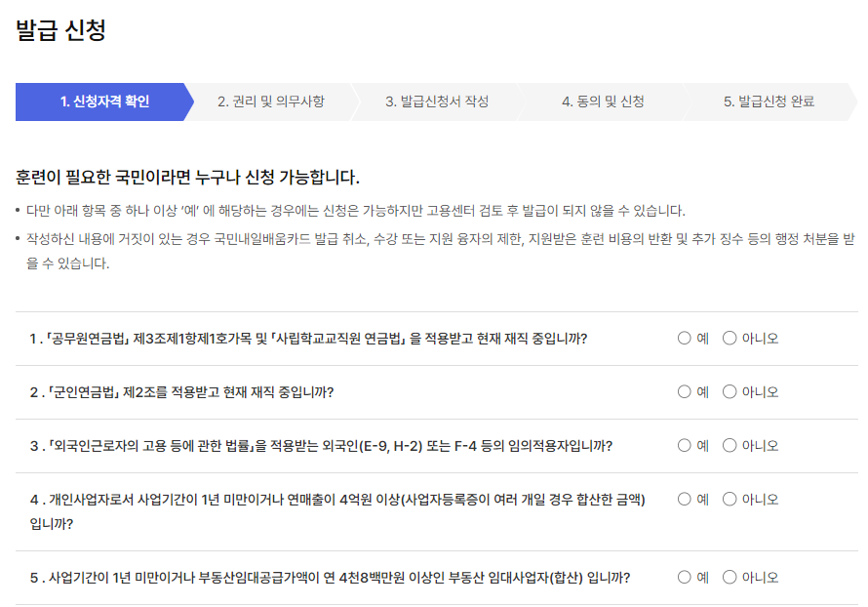Click question 3 text about E-9, H-2 외국인
This screenshot has width=868, height=607.
(321, 446)
